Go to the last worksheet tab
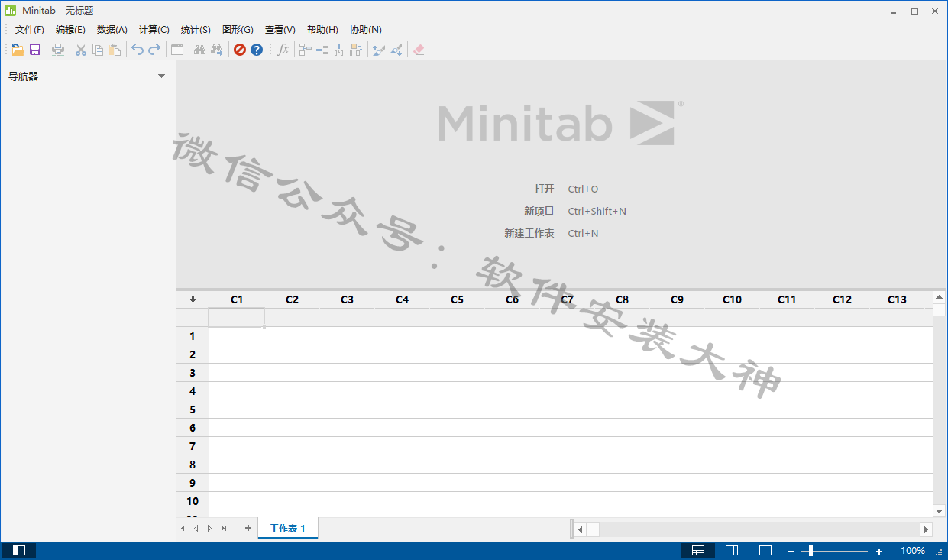Viewport: 948px width, 560px height. 223,528
